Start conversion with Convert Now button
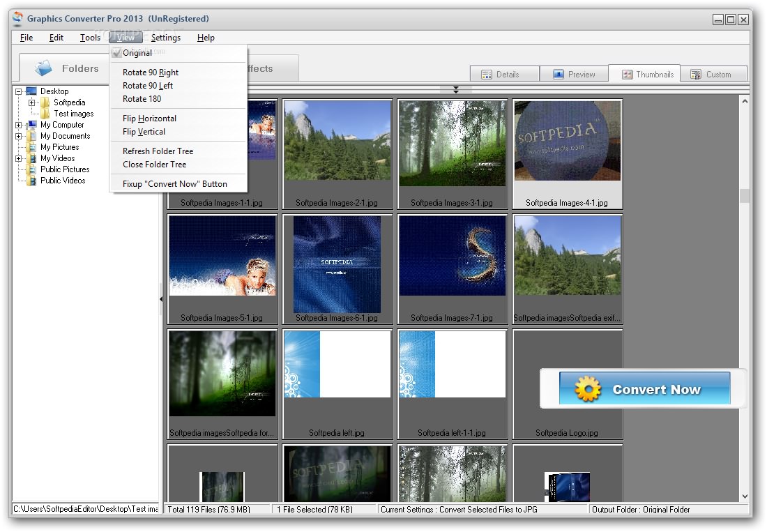Viewport: 767px width, 532px height. click(644, 388)
